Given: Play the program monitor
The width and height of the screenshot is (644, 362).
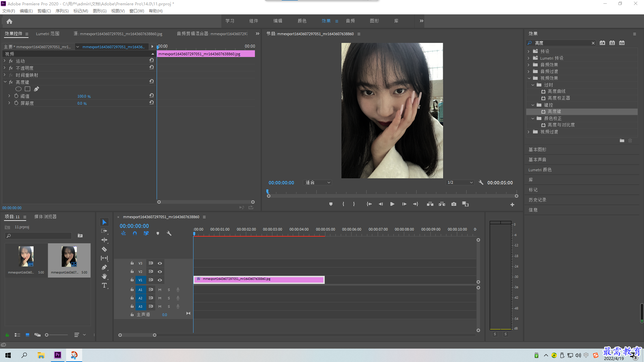Looking at the screenshot, I should click(x=392, y=204).
